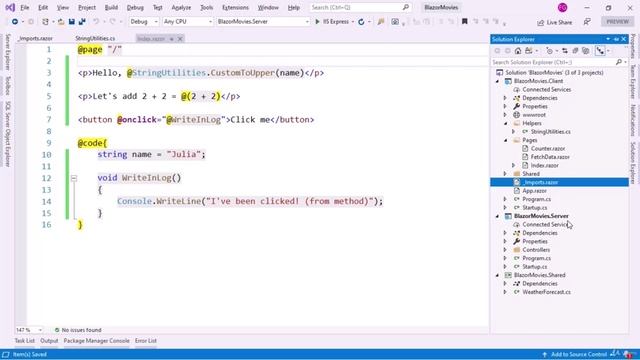Expand the Client Dependencies node
640x360 pixels.
pos(505,98)
